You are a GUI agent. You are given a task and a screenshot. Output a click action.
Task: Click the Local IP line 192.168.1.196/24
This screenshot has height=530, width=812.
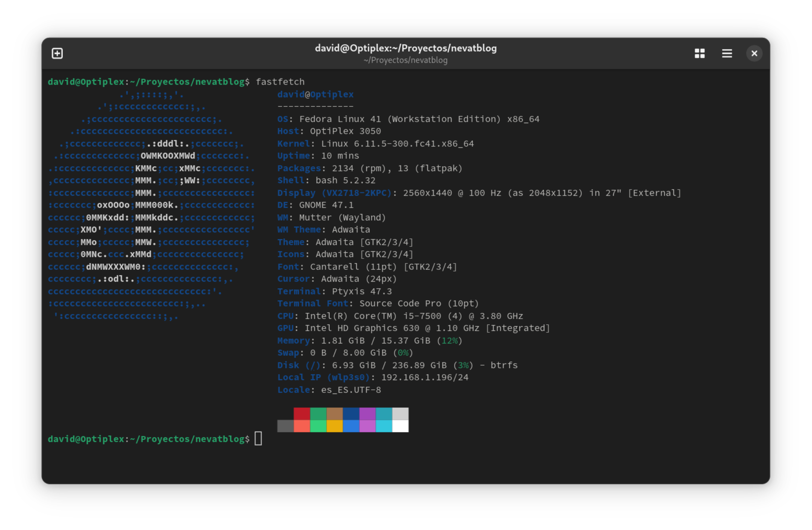[373, 377]
